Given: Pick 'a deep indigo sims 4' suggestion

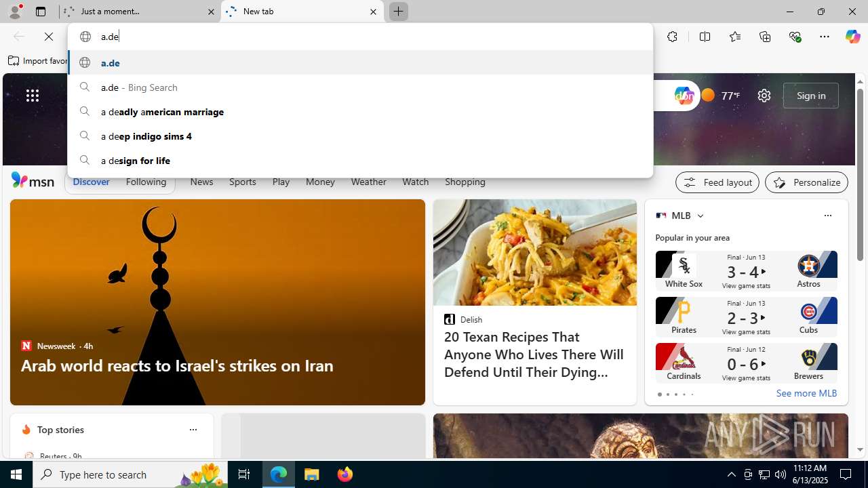Looking at the screenshot, I should click(x=360, y=136).
